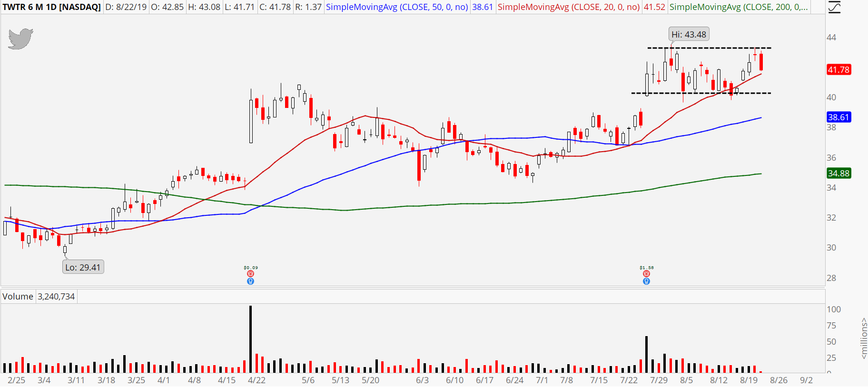Click the D: 8/22/19 date readout
This screenshot has height=387, width=868.
point(126,7)
